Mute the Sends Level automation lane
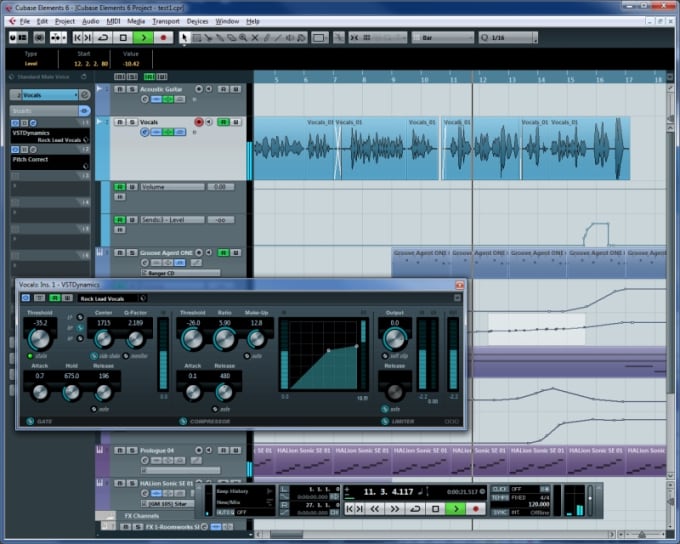Viewport: 680px width, 544px height. click(x=120, y=230)
